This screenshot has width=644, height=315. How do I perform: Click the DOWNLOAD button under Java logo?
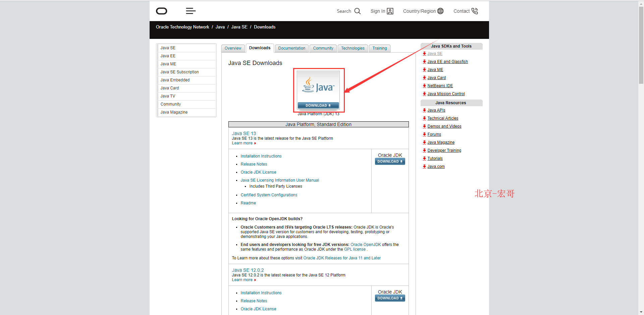coord(318,105)
